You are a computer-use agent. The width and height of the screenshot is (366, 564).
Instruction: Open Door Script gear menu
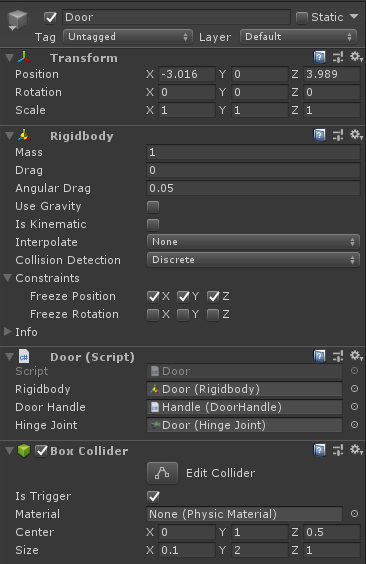pyautogui.click(x=356, y=356)
